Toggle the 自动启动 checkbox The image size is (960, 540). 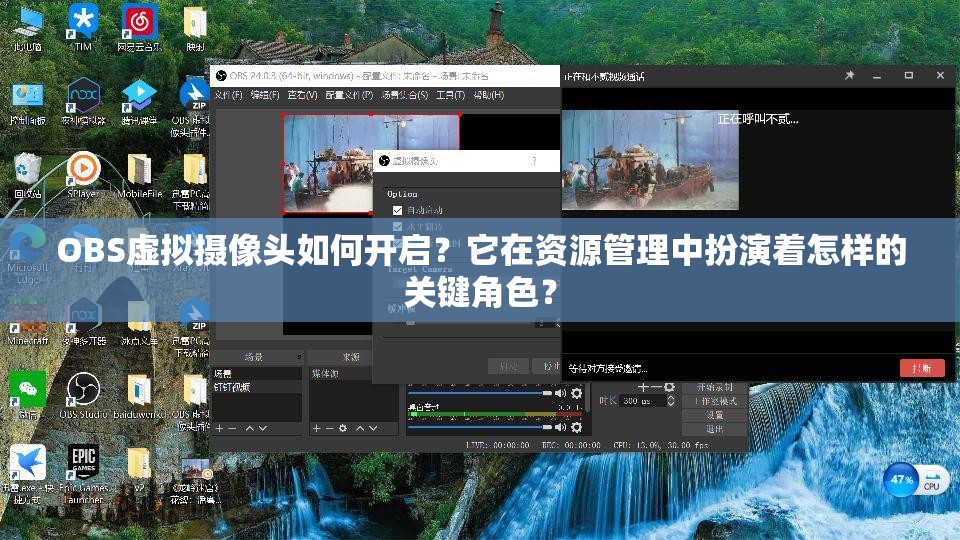(397, 210)
